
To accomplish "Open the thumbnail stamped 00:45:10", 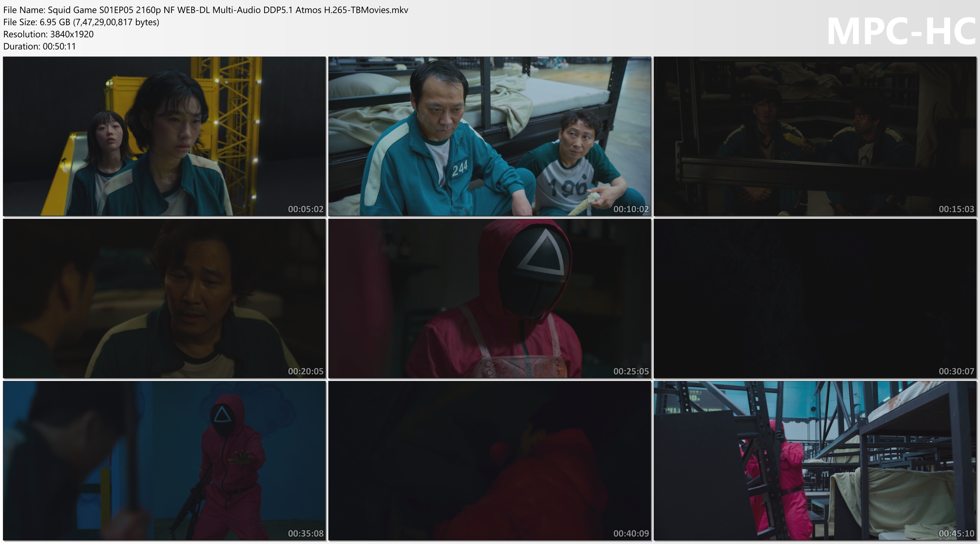I will [x=815, y=461].
